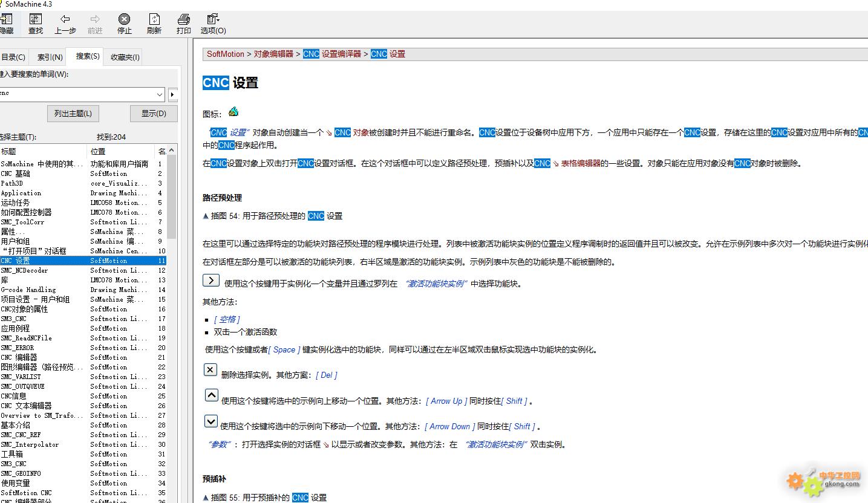Screen dimensions: 868x503
Task: Switch to the 索引(N) tab
Action: 50,57
